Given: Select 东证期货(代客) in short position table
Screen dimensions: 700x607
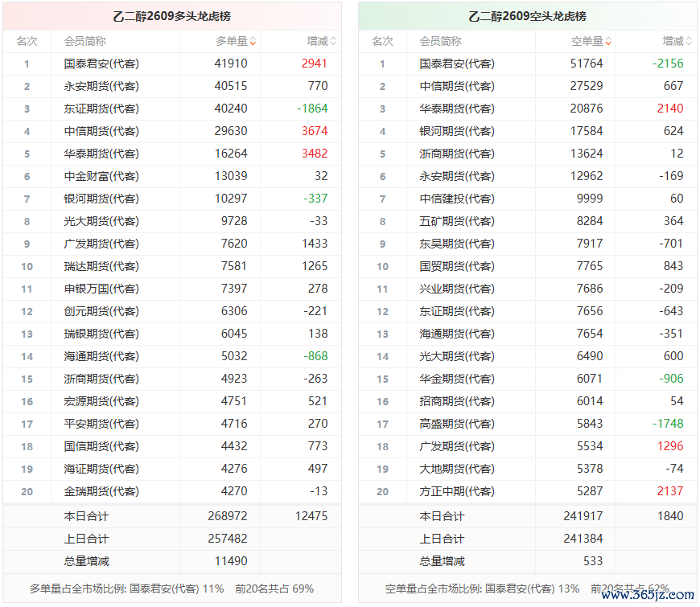Looking at the screenshot, I should click(x=457, y=311).
